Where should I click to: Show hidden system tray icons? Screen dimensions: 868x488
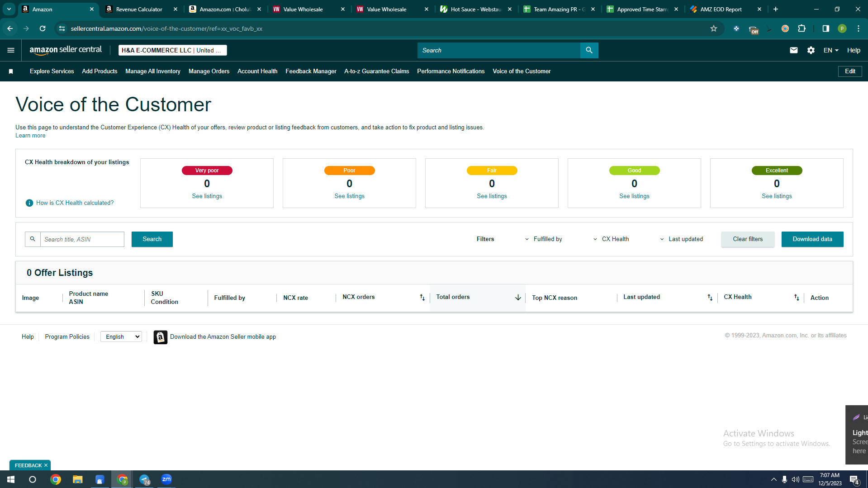(x=773, y=479)
